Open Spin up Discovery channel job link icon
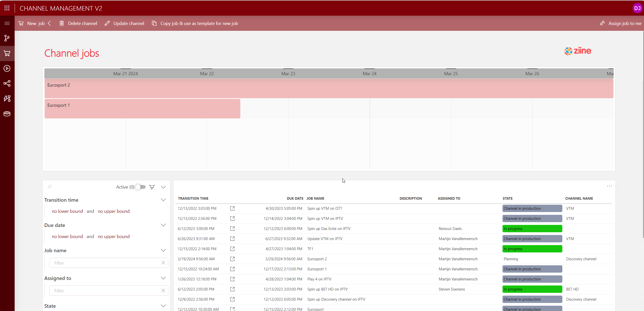This screenshot has height=311, width=644. (x=232, y=299)
